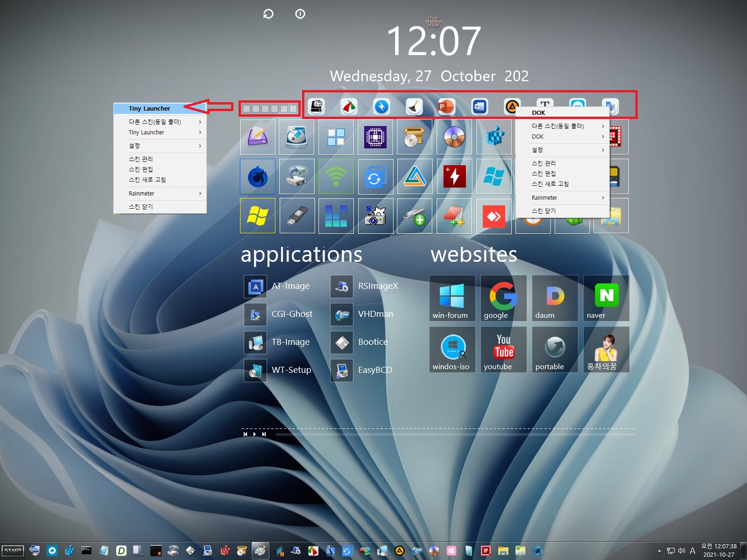Expand Tiny Launcher submenu in left context menu
Viewport: 747px width, 560px height.
point(160,133)
